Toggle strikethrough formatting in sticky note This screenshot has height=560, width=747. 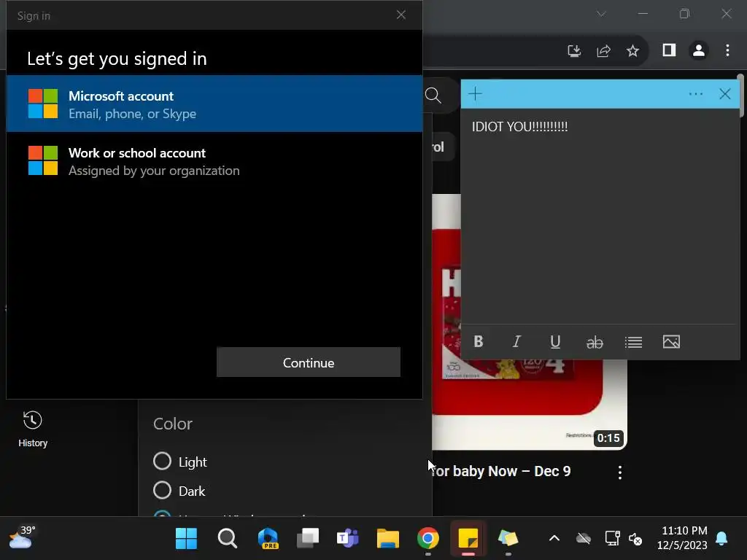[x=594, y=342]
